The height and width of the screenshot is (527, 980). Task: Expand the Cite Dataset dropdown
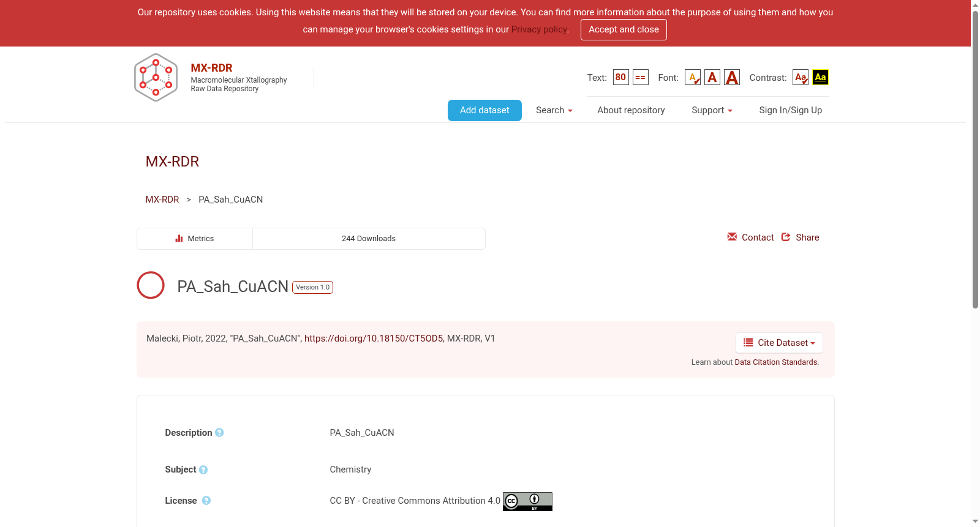(x=779, y=343)
